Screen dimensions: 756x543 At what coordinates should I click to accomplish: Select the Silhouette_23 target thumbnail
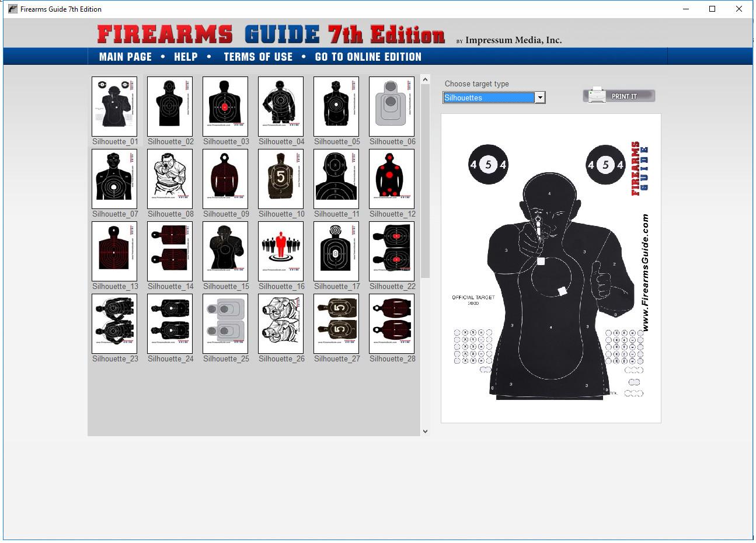114,324
